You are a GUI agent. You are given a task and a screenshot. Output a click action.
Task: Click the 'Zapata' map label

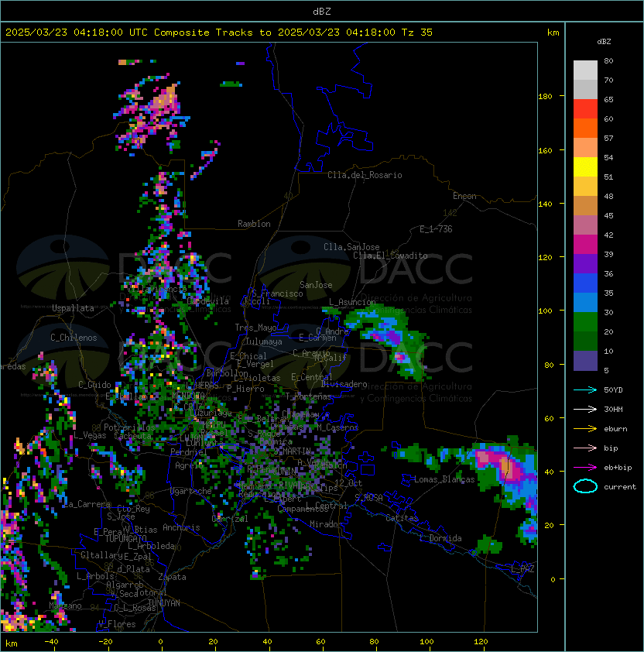click(172, 577)
